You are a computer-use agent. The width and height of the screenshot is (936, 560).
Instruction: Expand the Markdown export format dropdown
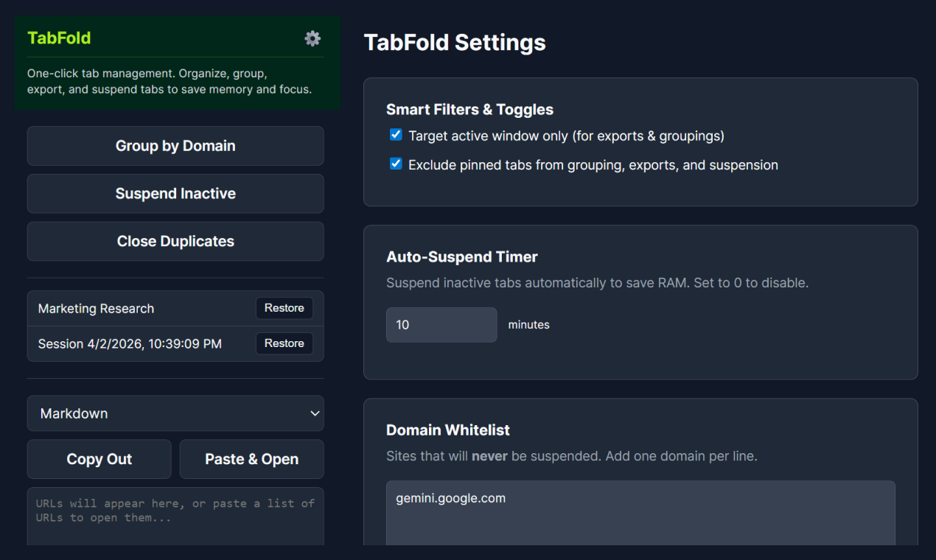[175, 413]
